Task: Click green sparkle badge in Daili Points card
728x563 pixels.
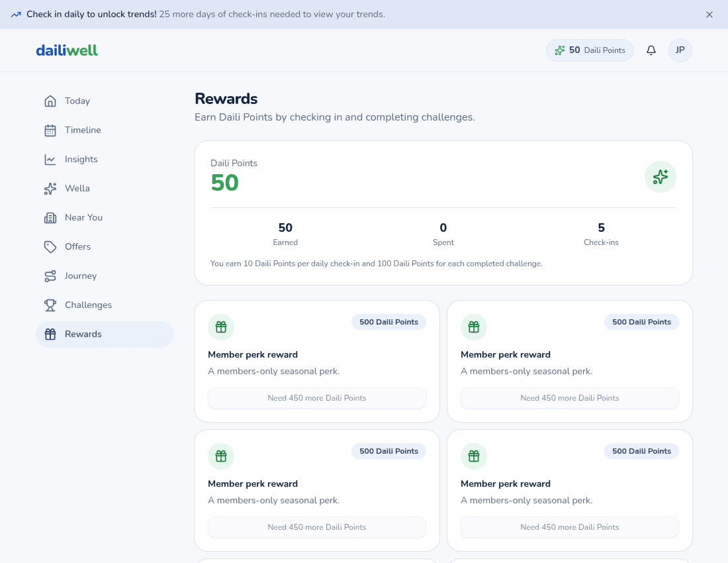Action: coord(660,177)
